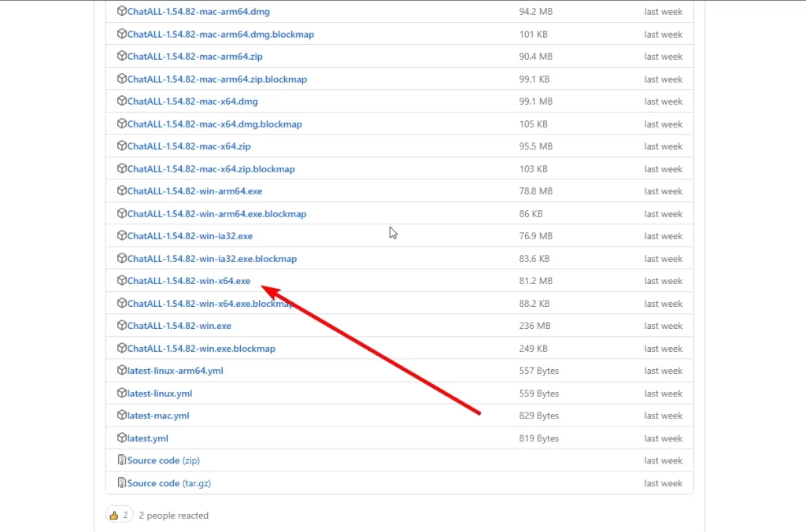Open latest-mac.yml file

click(x=158, y=416)
